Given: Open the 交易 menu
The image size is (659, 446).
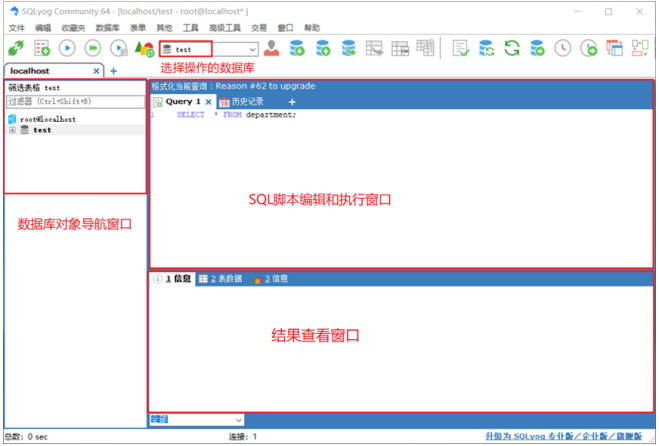Looking at the screenshot, I should [x=259, y=28].
